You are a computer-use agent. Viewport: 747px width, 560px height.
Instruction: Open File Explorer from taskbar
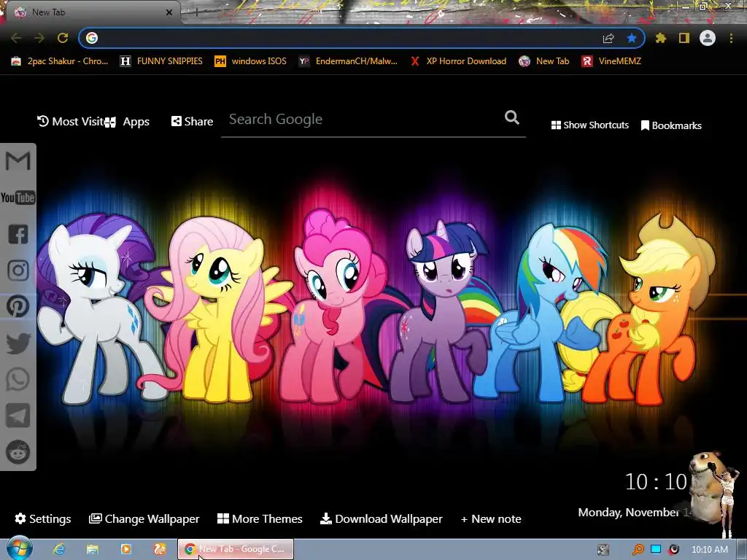click(x=93, y=549)
